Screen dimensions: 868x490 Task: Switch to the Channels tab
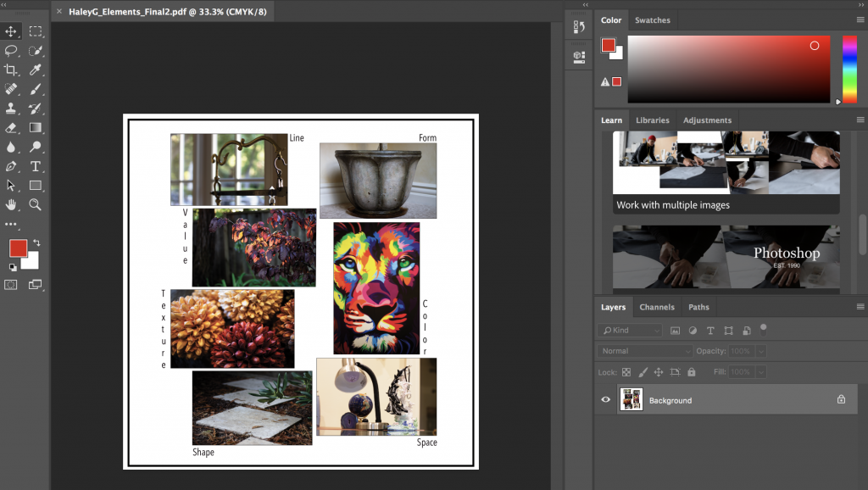point(657,307)
